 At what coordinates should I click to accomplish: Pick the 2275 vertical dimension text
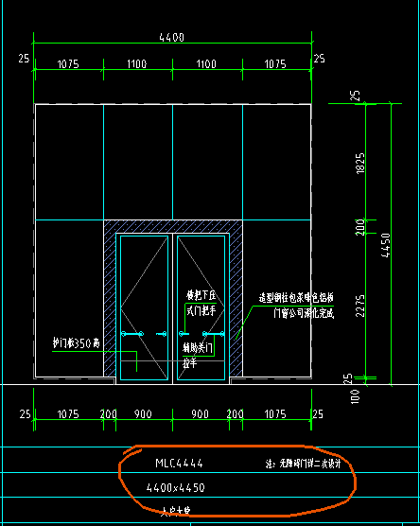360,306
